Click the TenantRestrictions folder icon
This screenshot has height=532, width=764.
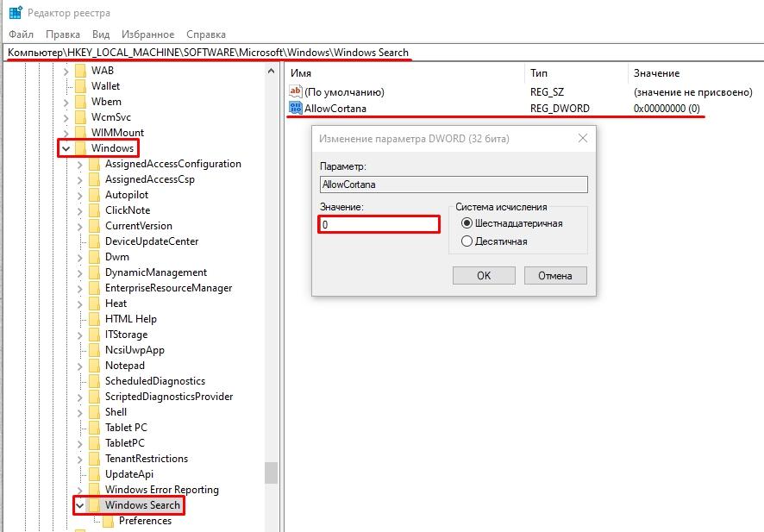[95, 459]
